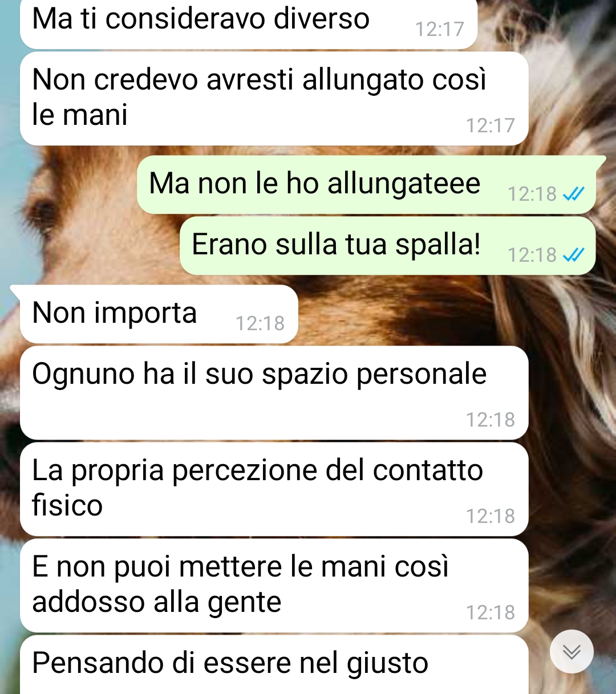Select the 'Non credevo avresti allungato così le mani' bubble

274,99
